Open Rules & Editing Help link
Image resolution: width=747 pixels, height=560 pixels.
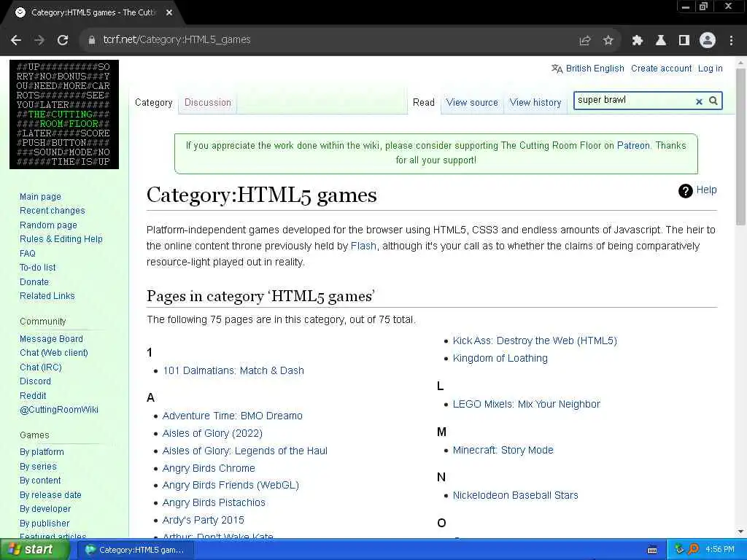61,239
